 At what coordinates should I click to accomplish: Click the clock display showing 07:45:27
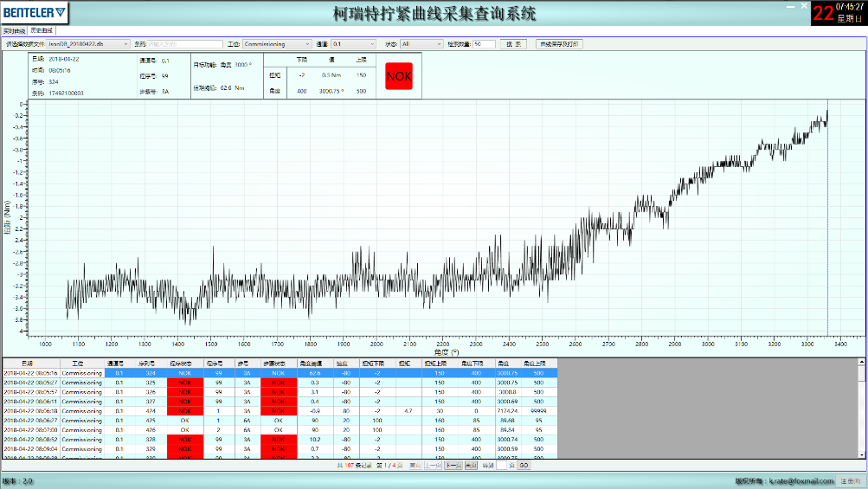point(849,7)
